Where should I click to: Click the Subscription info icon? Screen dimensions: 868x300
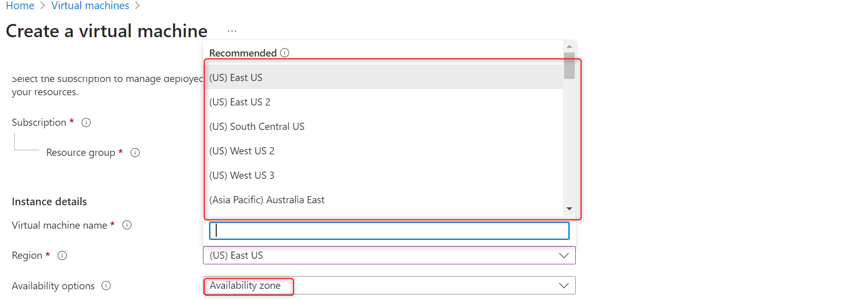click(86, 123)
